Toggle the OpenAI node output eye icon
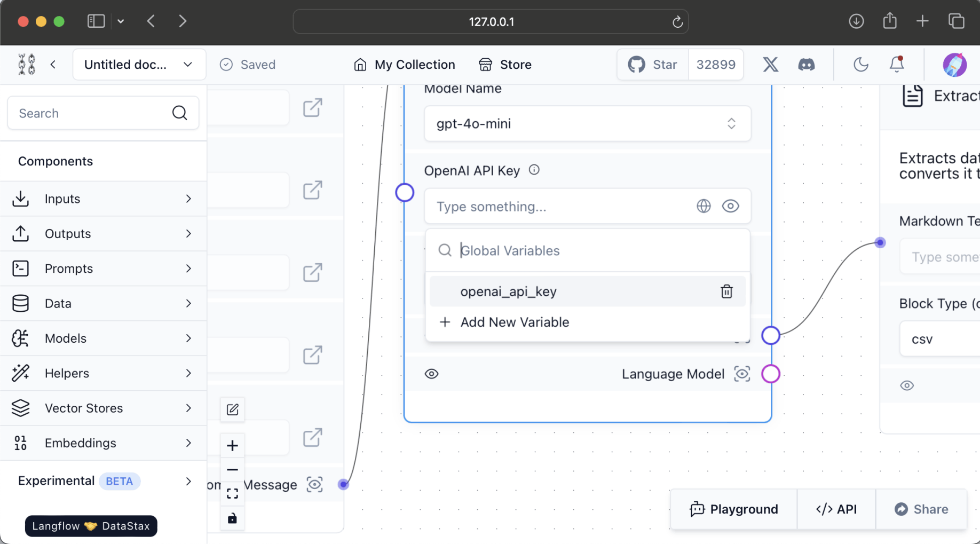Image resolution: width=980 pixels, height=544 pixels. (431, 374)
